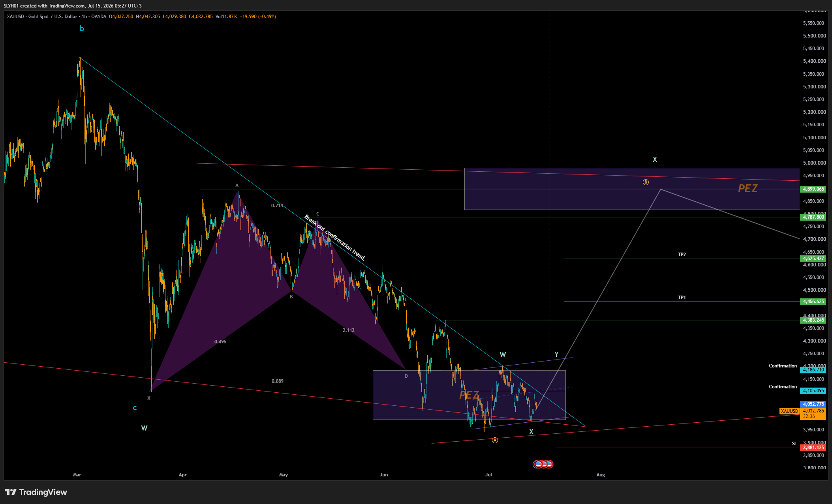
Task: Select the PEZ label beside the 4,899.065 line
Action: (747, 189)
